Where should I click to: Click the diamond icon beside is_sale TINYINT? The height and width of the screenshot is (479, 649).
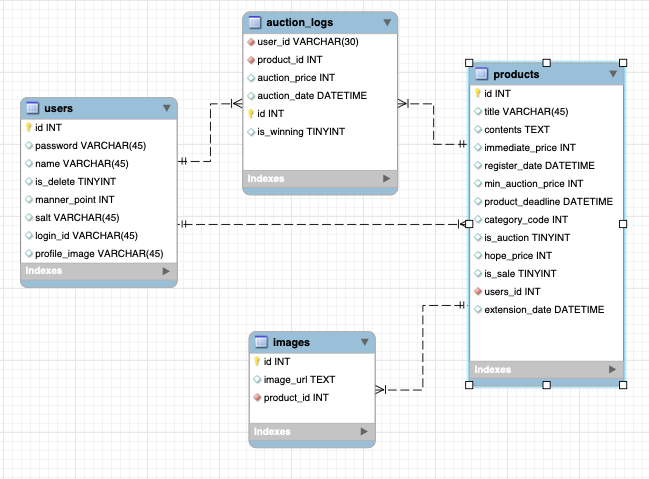pyautogui.click(x=478, y=273)
